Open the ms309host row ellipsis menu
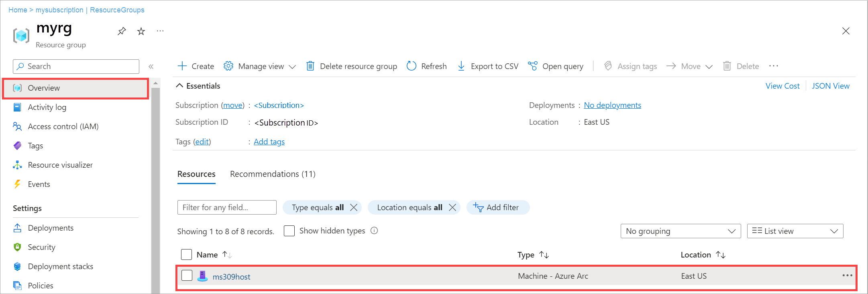868x294 pixels. pyautogui.click(x=847, y=276)
